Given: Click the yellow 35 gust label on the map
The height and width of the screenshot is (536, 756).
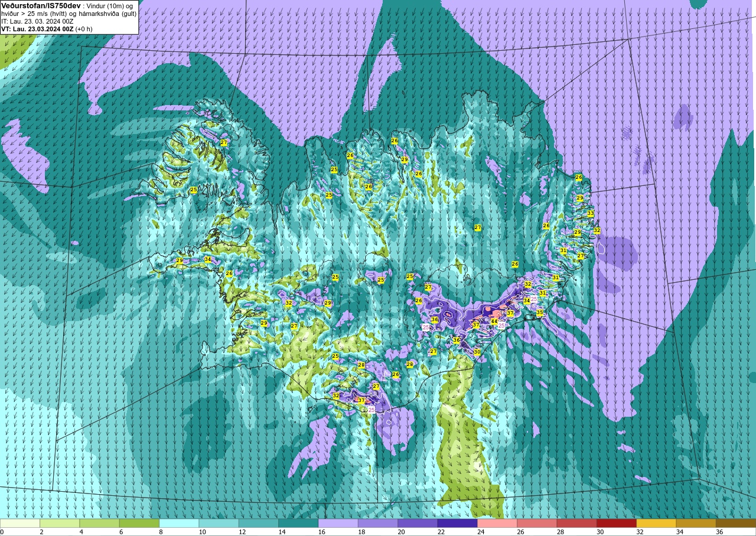Looking at the screenshot, I should 540,312.
